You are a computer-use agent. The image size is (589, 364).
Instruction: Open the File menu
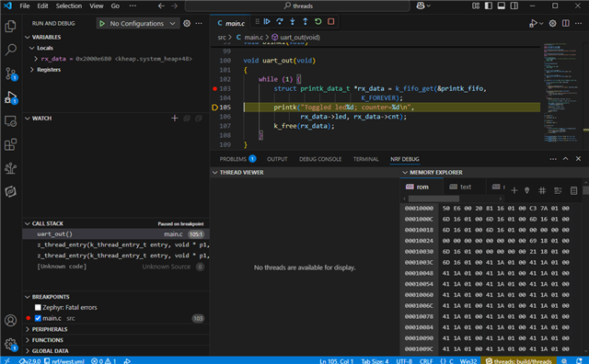pos(25,6)
